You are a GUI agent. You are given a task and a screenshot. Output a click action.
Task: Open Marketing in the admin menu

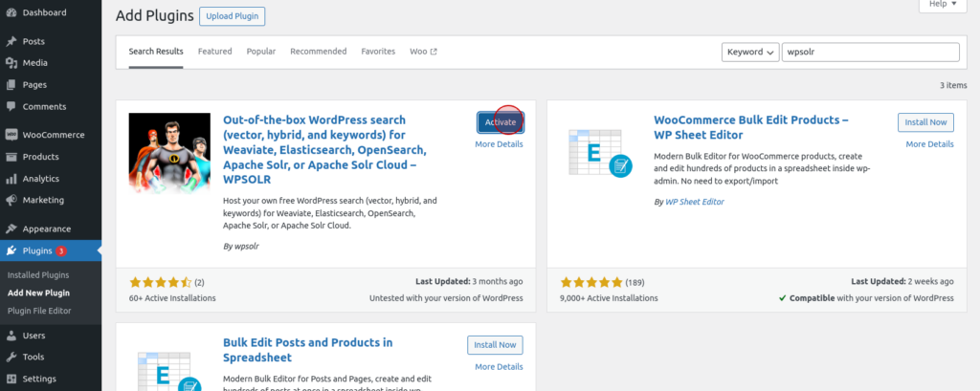pyautogui.click(x=51, y=201)
